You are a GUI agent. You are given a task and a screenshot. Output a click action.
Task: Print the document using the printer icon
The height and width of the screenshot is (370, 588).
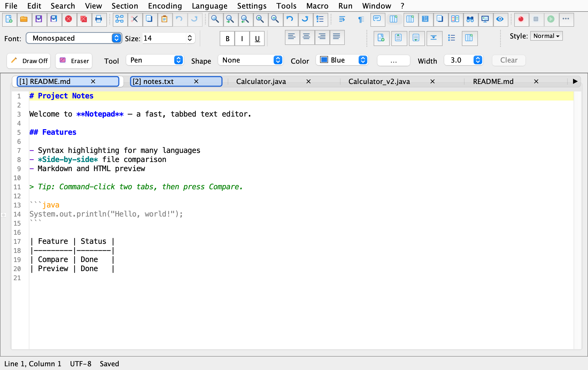[x=99, y=19]
